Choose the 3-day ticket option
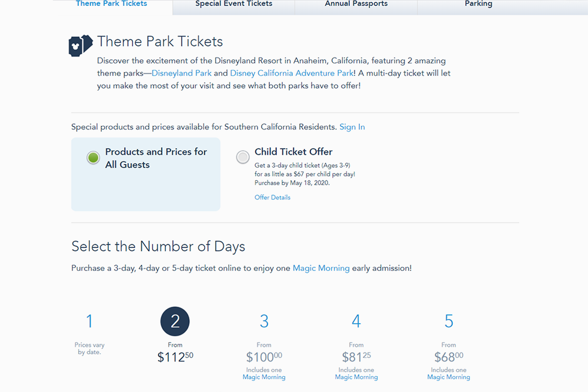This screenshot has height=392, width=588. 264,321
